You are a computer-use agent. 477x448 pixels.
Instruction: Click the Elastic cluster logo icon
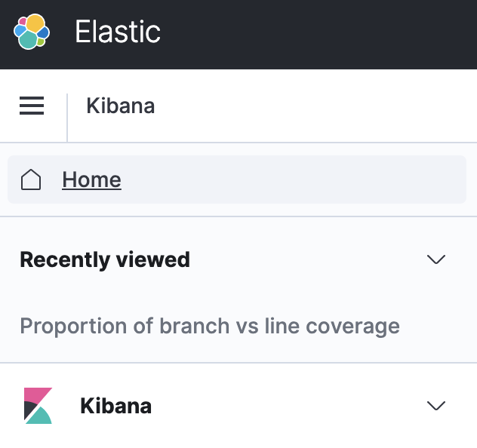click(32, 32)
